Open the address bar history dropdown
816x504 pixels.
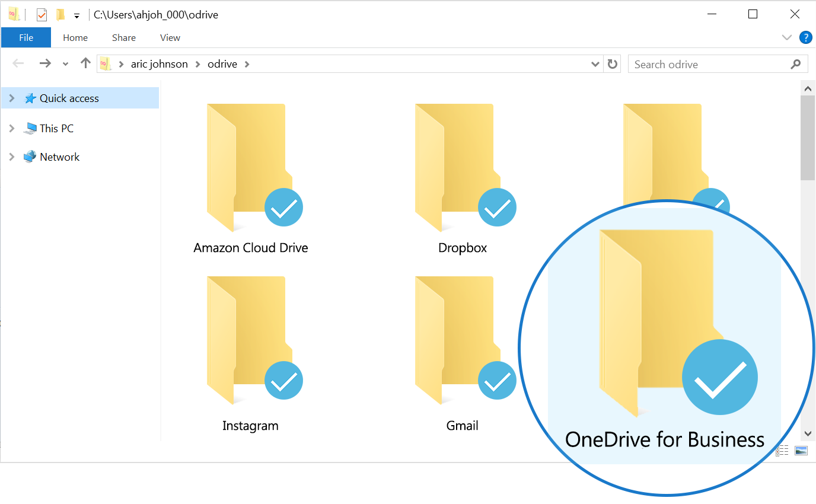pos(595,63)
